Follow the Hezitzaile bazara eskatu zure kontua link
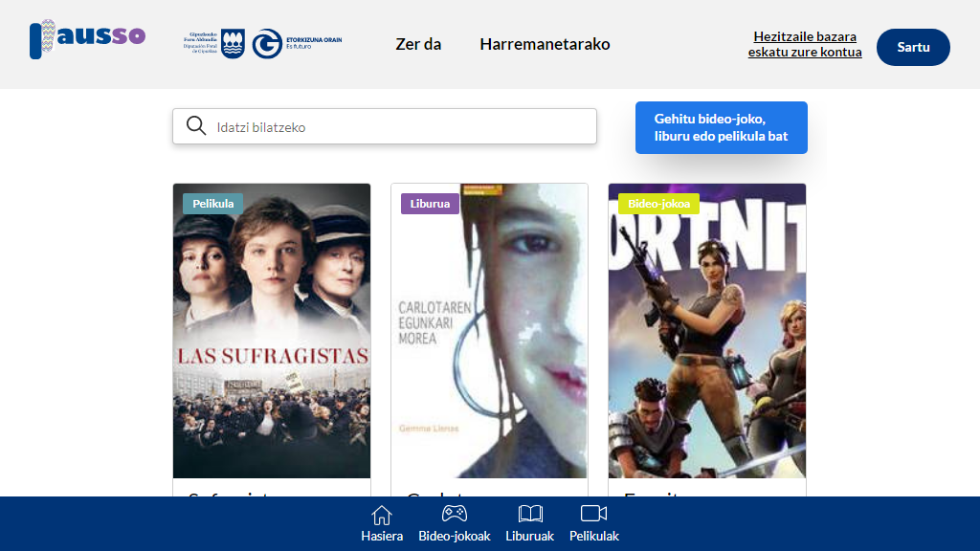 805,44
